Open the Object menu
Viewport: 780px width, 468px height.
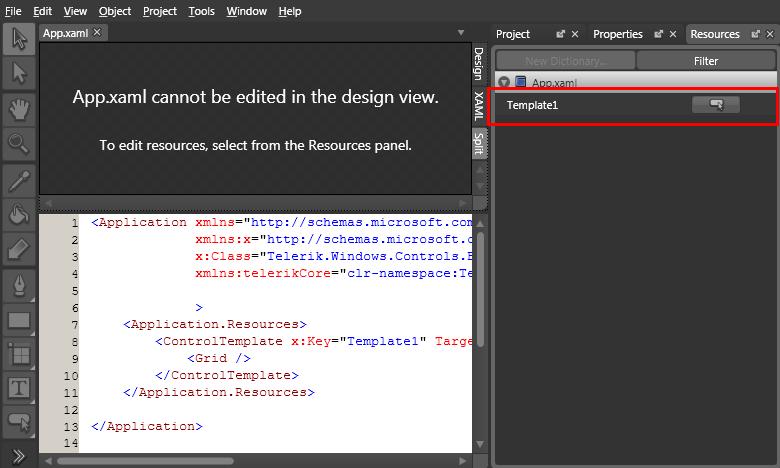[x=114, y=11]
